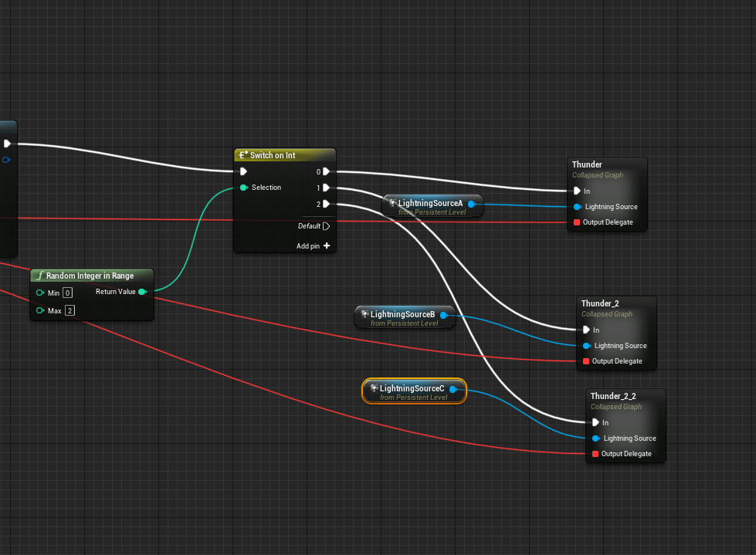The width and height of the screenshot is (756, 555).
Task: Click Thunder_2 node's In exec pin
Action: [x=586, y=330]
